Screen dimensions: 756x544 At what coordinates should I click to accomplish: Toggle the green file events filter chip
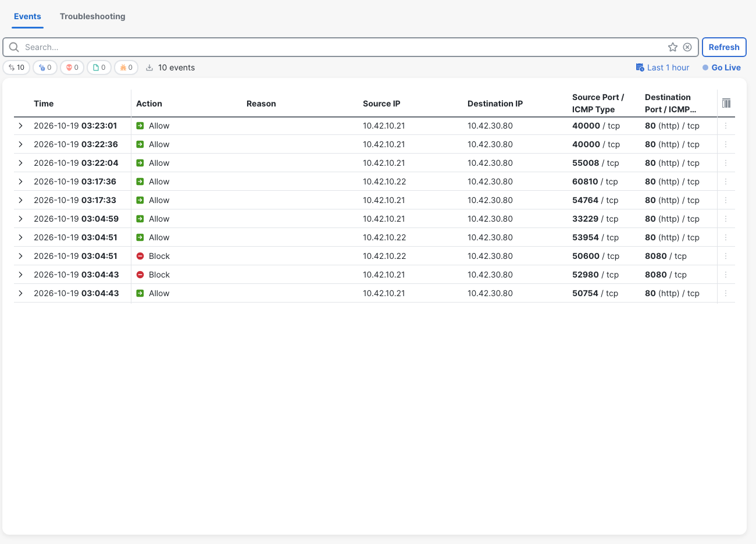[x=99, y=67]
